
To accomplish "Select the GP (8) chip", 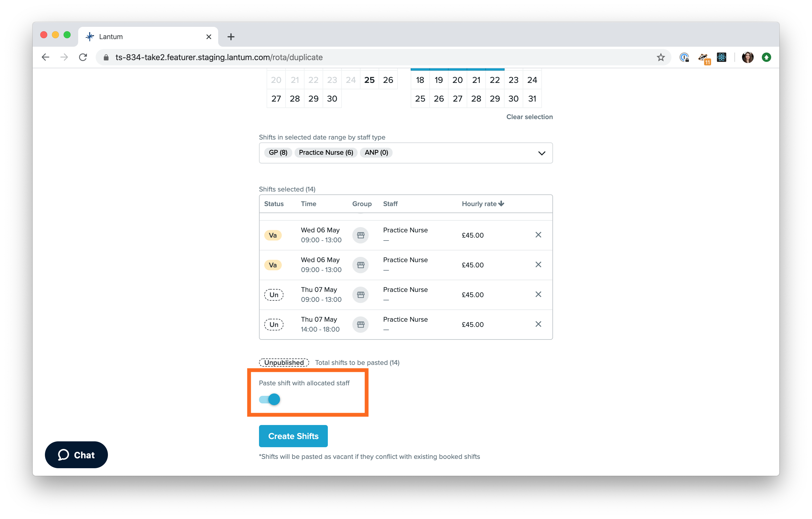I will [278, 153].
